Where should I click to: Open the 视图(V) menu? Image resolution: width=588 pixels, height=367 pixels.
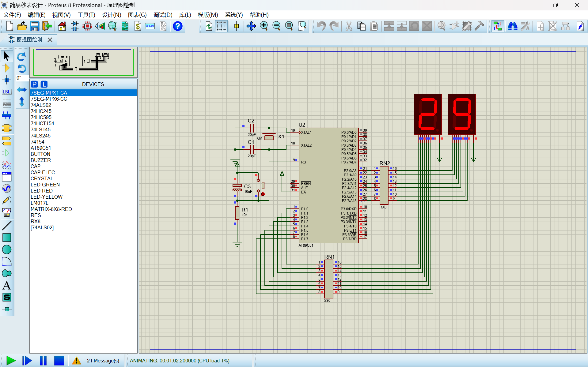(62, 15)
